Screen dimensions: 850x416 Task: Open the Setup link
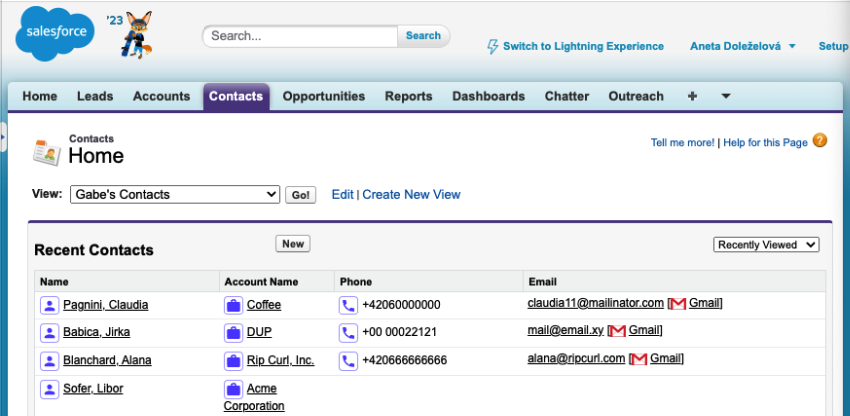[834, 47]
